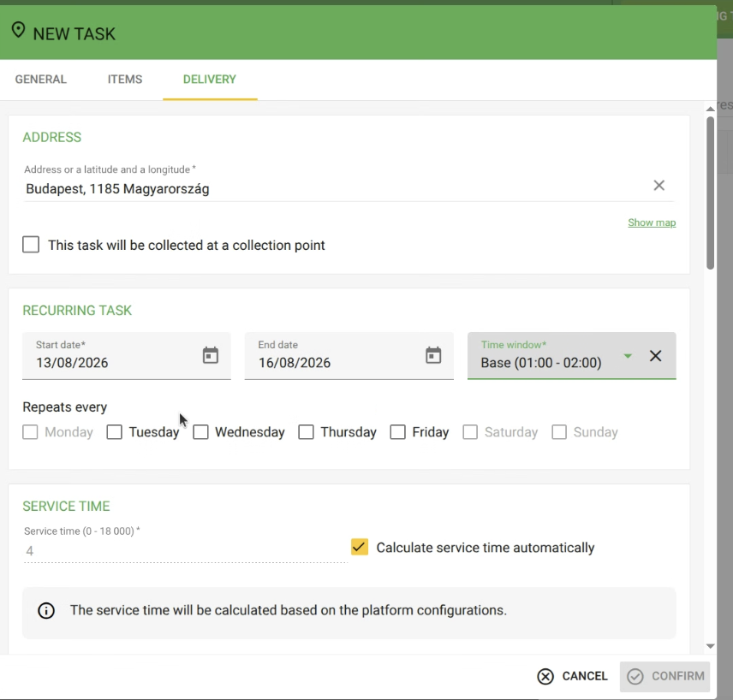The height and width of the screenshot is (700, 733).
Task: Check the Friday repeat checkbox
Action: (x=398, y=432)
